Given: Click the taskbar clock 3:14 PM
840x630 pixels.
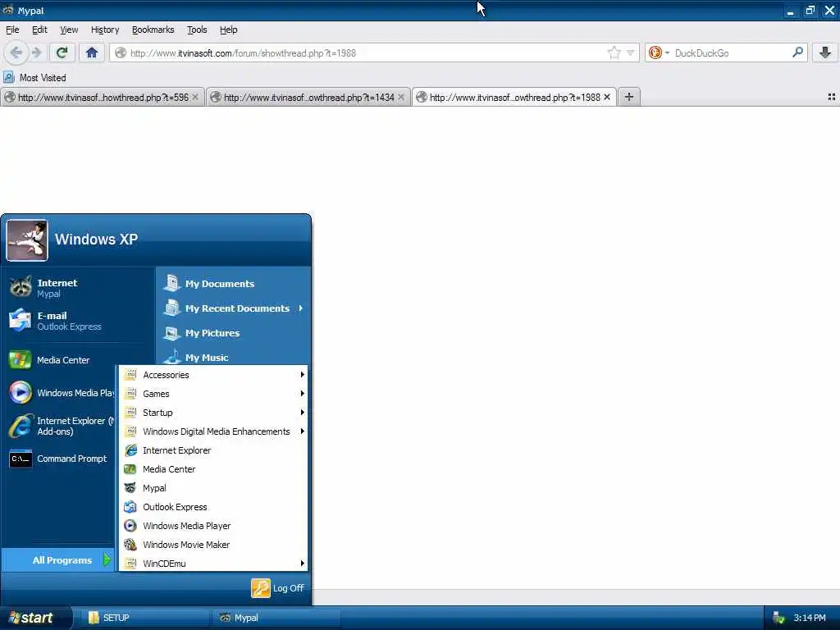Looking at the screenshot, I should [810, 618].
